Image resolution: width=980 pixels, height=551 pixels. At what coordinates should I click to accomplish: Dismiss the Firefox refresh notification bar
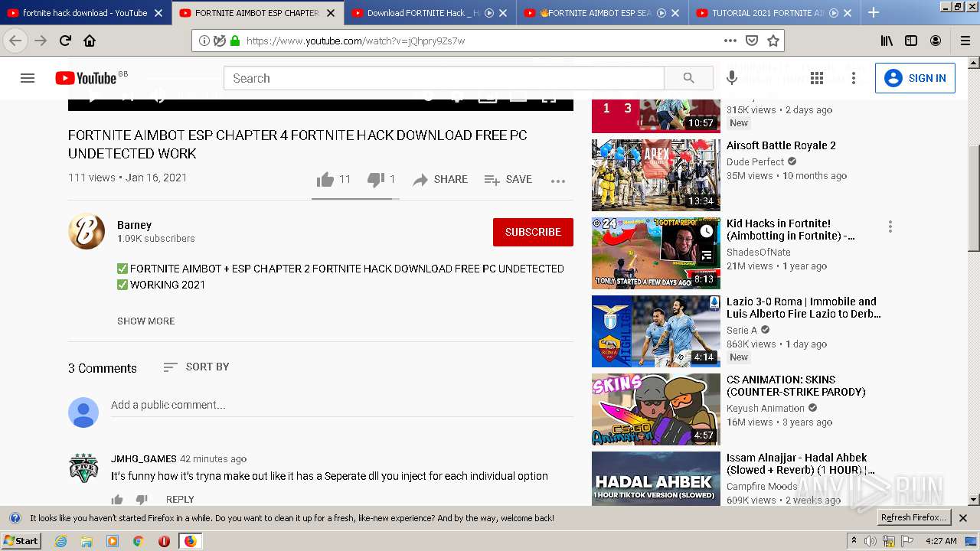point(963,518)
